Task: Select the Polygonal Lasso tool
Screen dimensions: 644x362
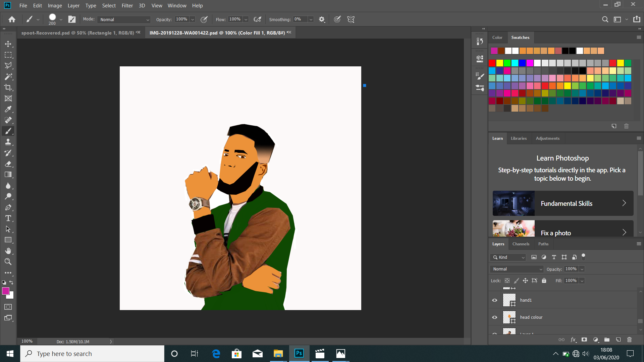Action: pos(8,66)
